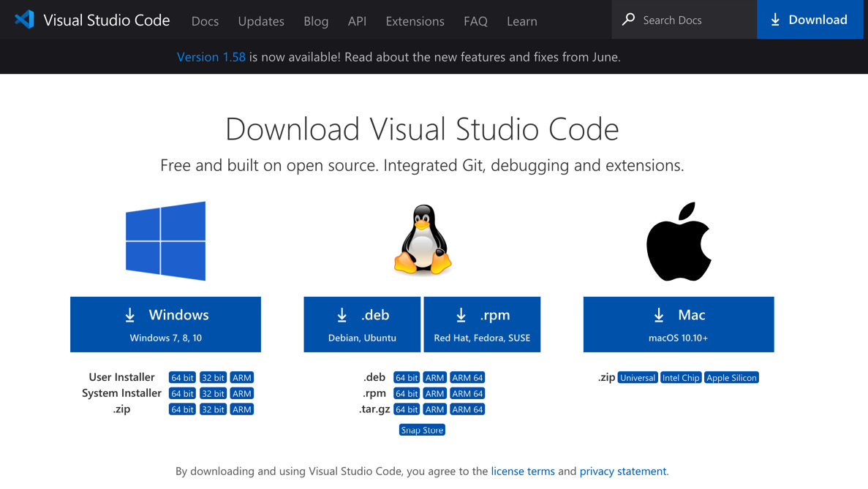The width and height of the screenshot is (868, 489).
Task: Select Linux .deb ARM 64
Action: [x=467, y=378]
